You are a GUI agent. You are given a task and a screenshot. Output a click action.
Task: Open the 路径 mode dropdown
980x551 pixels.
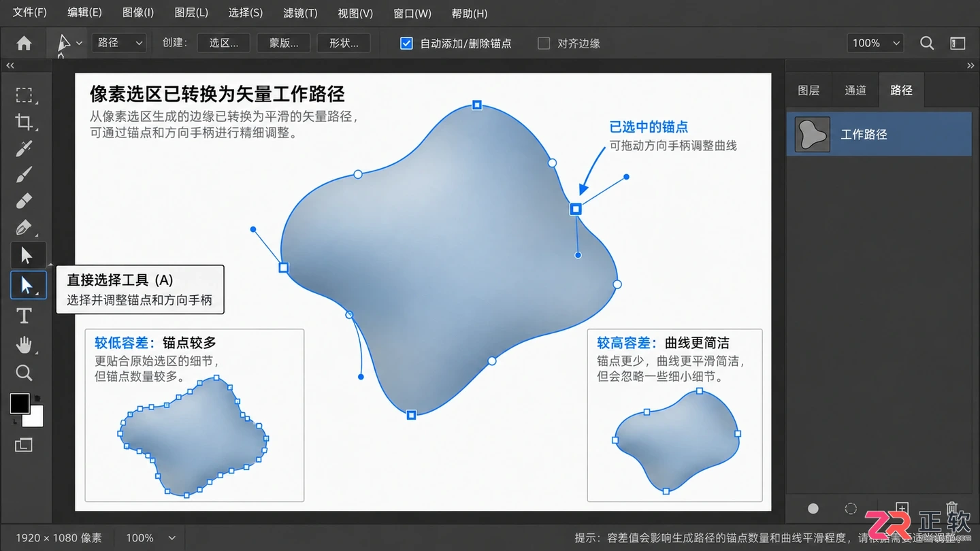coord(119,43)
